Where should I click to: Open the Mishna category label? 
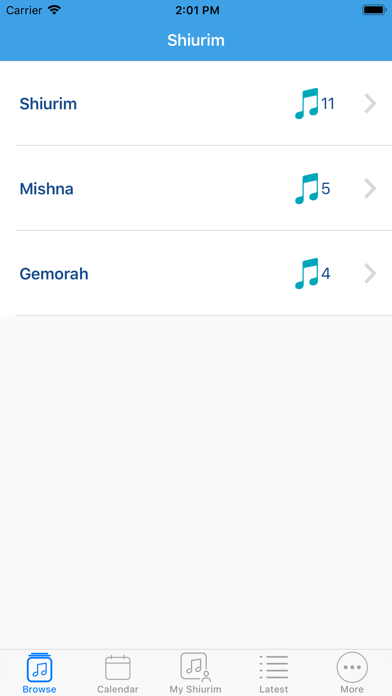pos(46,189)
